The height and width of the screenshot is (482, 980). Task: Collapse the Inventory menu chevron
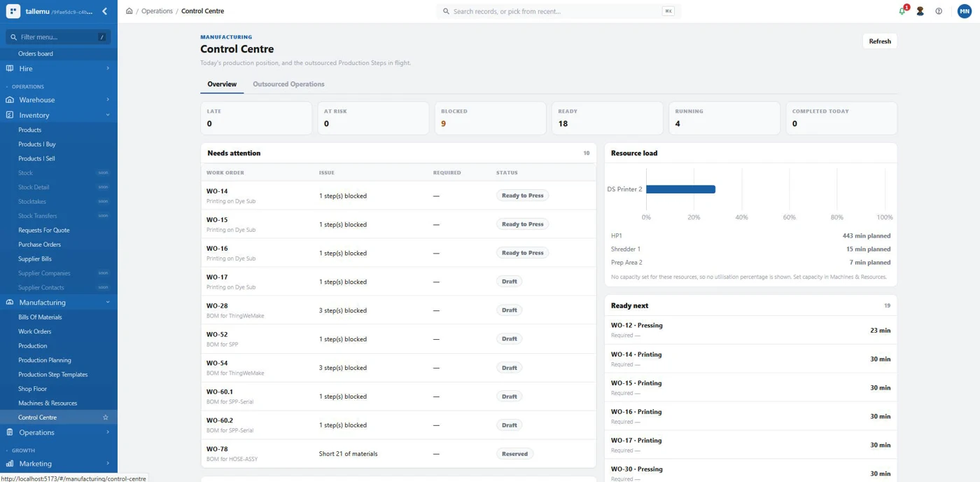108,115
